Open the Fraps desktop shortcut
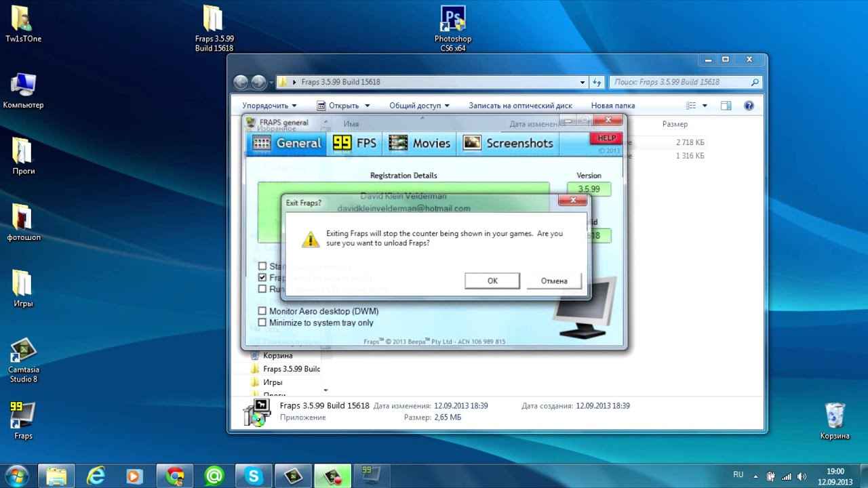 click(x=23, y=420)
